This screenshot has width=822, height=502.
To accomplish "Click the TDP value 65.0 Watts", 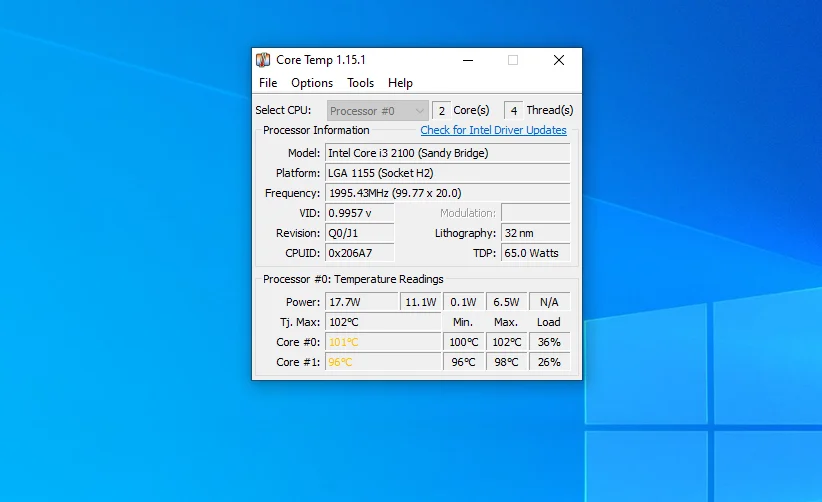I will (x=536, y=253).
